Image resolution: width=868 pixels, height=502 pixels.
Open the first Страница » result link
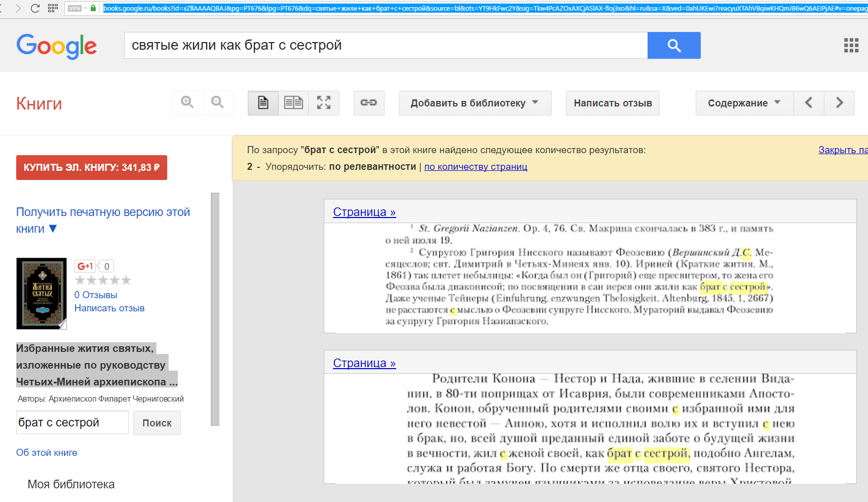point(364,212)
